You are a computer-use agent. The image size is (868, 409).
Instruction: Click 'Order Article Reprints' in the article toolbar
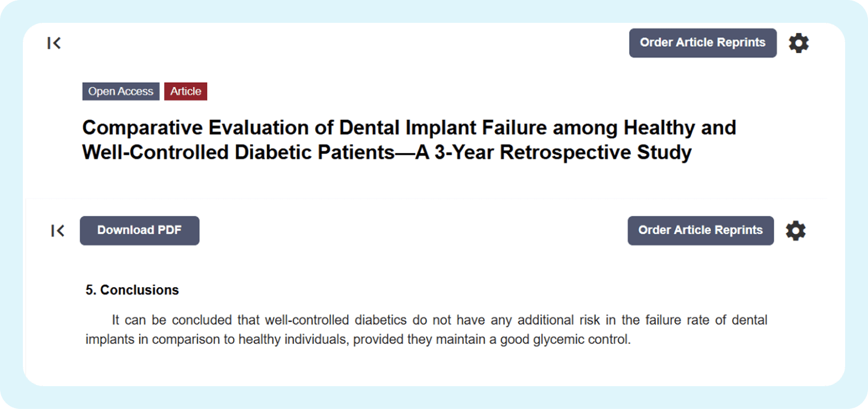click(700, 230)
